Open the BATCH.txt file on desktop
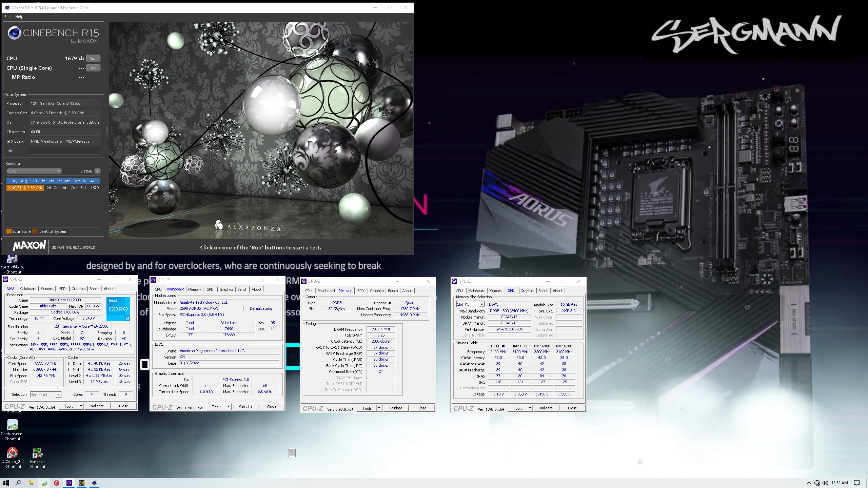Viewport: 868px width, 488px height. tap(292, 455)
